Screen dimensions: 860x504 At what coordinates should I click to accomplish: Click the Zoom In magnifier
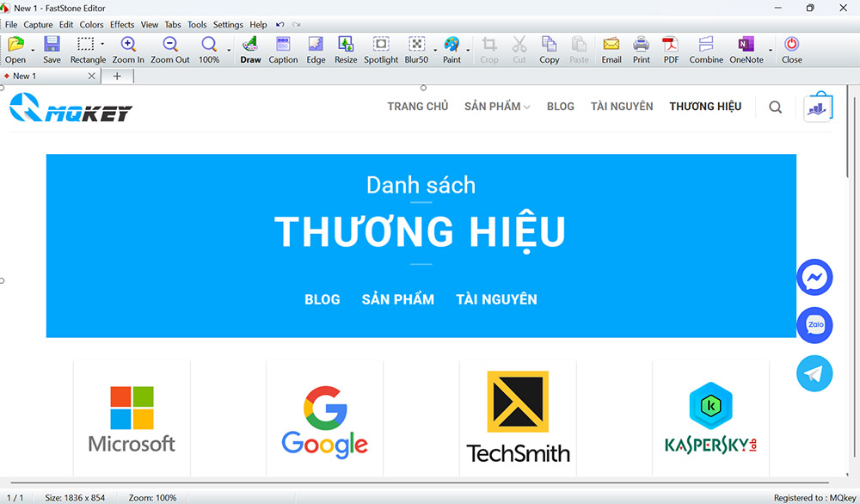[128, 45]
